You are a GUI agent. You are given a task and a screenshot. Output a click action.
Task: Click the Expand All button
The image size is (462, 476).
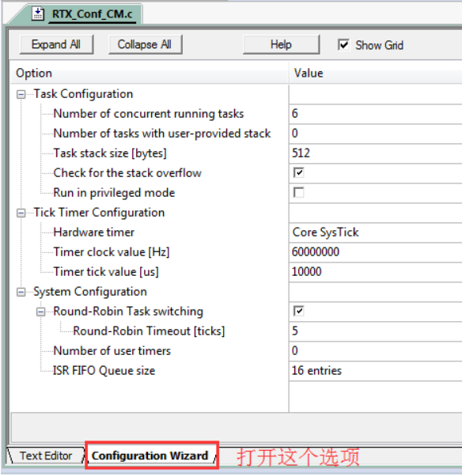pyautogui.click(x=56, y=44)
